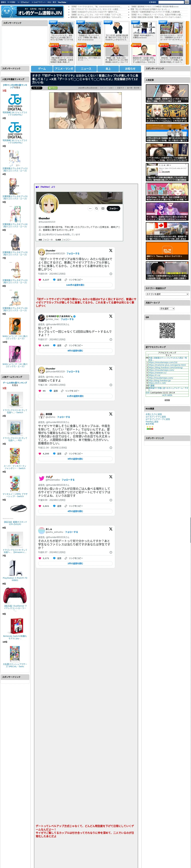This screenshot has height=868, width=191.
Task: Click the QR code image in the sidebar
Action: tap(167, 331)
